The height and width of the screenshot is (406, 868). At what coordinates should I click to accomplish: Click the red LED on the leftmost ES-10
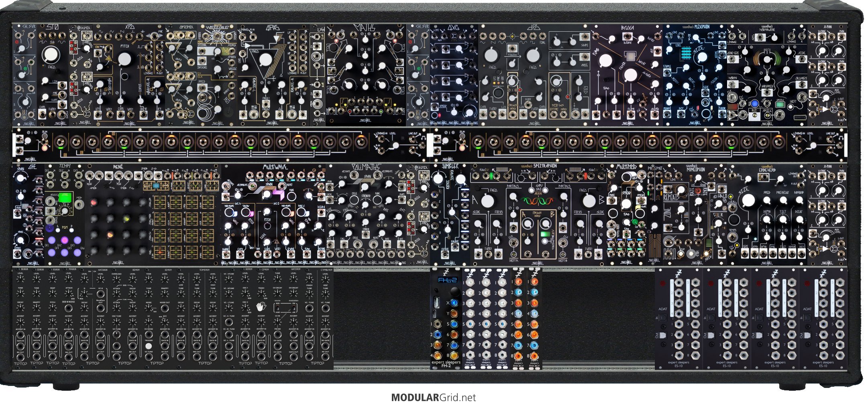tap(662, 284)
